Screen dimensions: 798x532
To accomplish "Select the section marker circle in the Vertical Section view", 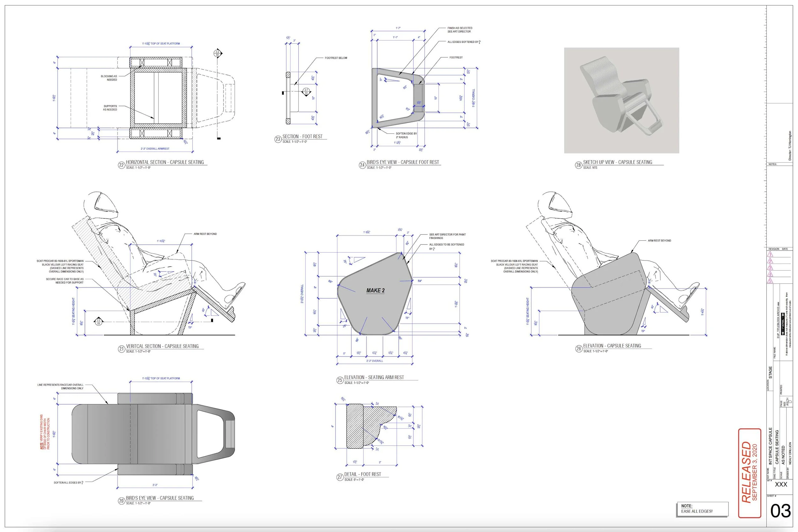I will tap(98, 322).
